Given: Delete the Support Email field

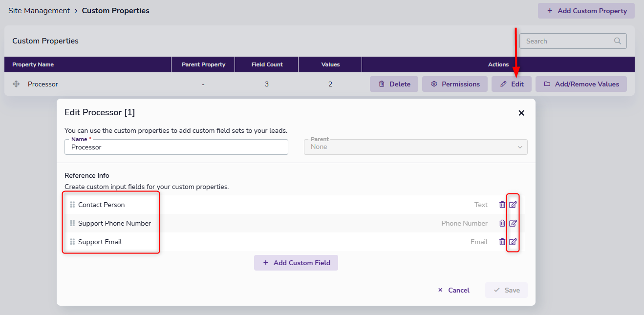Looking at the screenshot, I should 502,242.
